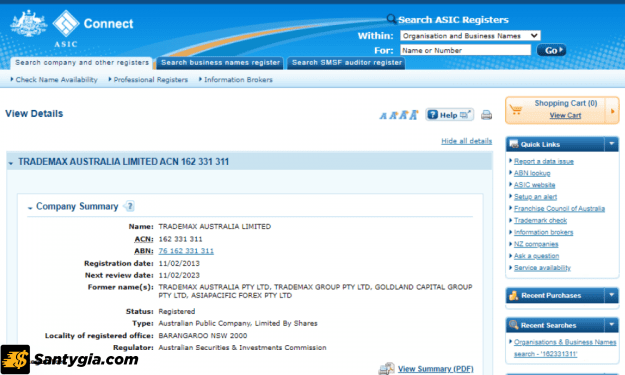The width and height of the screenshot is (625, 375).
Task: Open the Help button
Action: (x=449, y=115)
